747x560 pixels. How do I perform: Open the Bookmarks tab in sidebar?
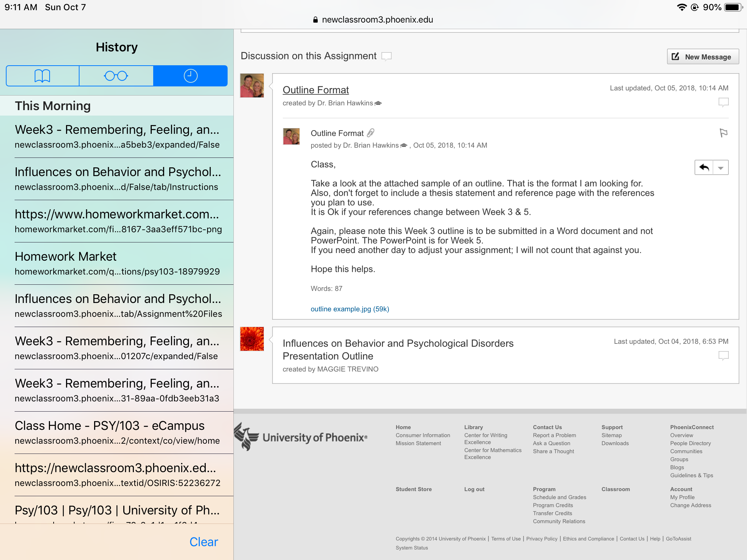point(43,76)
